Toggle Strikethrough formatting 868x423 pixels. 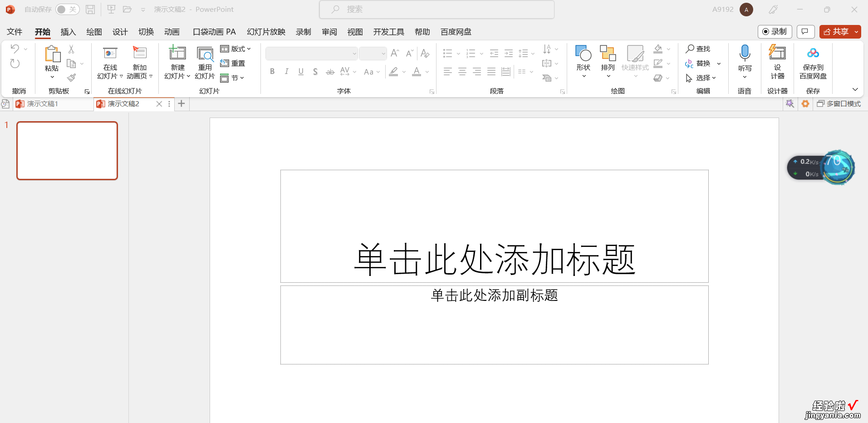point(330,72)
